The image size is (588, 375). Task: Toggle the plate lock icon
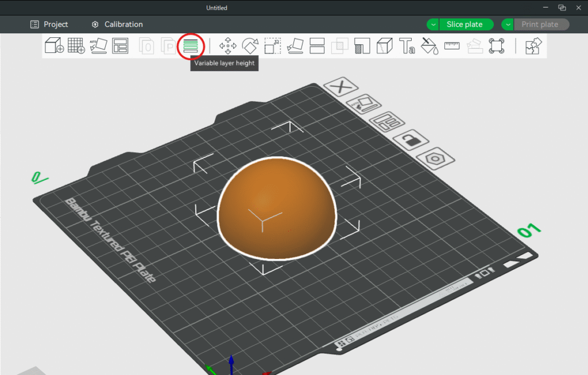pos(411,140)
